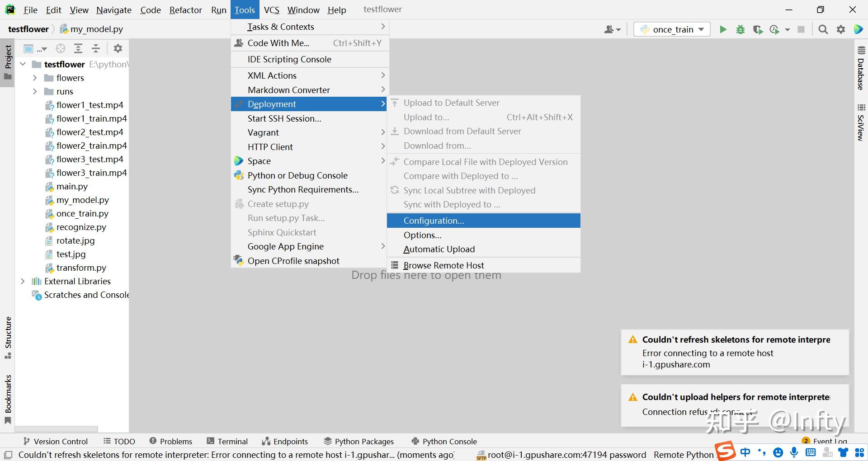Open the SciView tool window
The height and width of the screenshot is (461, 868).
[x=861, y=123]
